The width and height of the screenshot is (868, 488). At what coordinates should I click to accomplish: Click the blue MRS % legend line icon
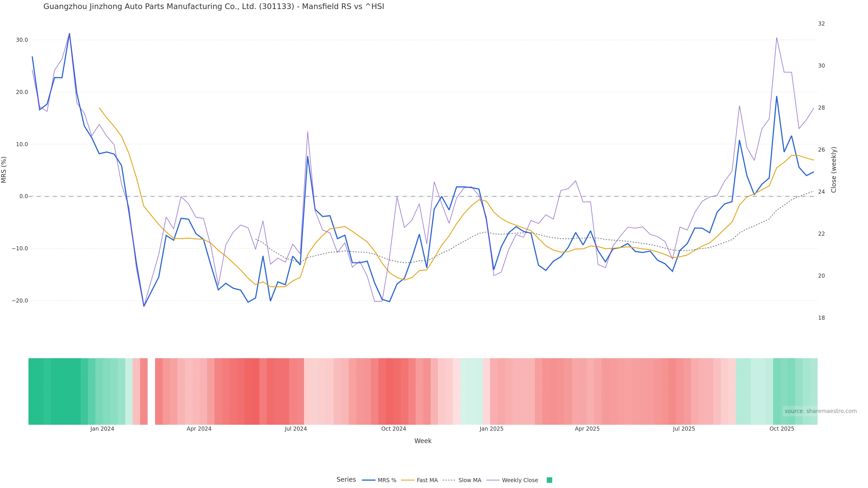point(369,480)
